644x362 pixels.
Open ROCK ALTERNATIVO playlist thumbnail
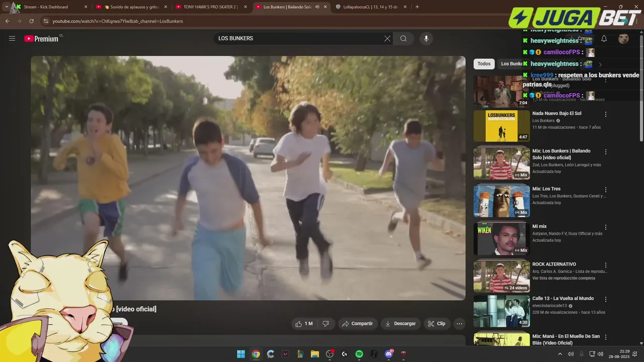502,277
